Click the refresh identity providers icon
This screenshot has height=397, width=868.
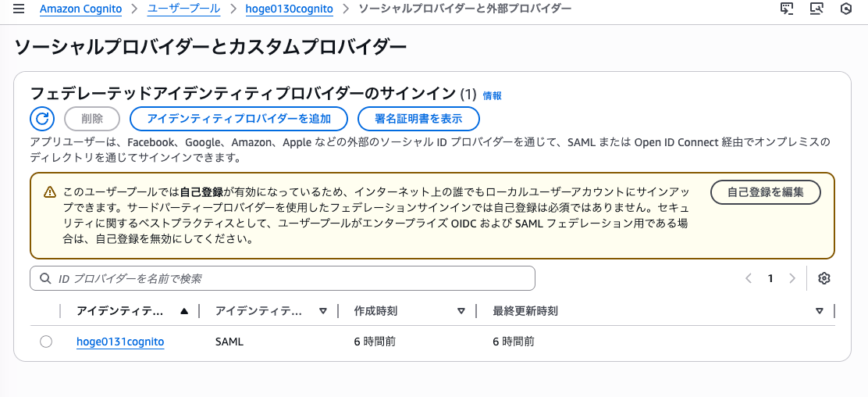tap(42, 119)
